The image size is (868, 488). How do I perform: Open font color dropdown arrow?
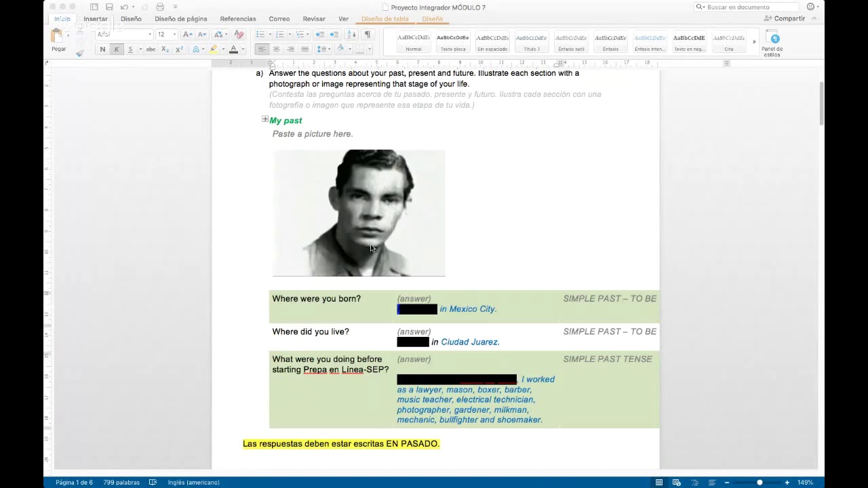[242, 49]
